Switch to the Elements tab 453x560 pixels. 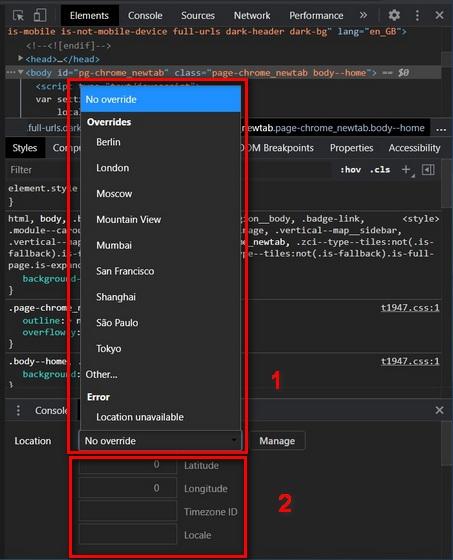coord(89,16)
